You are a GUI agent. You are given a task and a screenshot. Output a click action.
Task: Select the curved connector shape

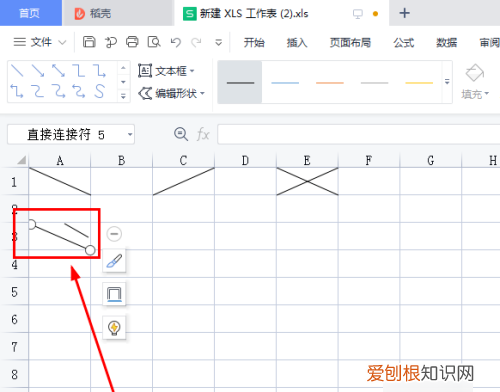(38, 91)
